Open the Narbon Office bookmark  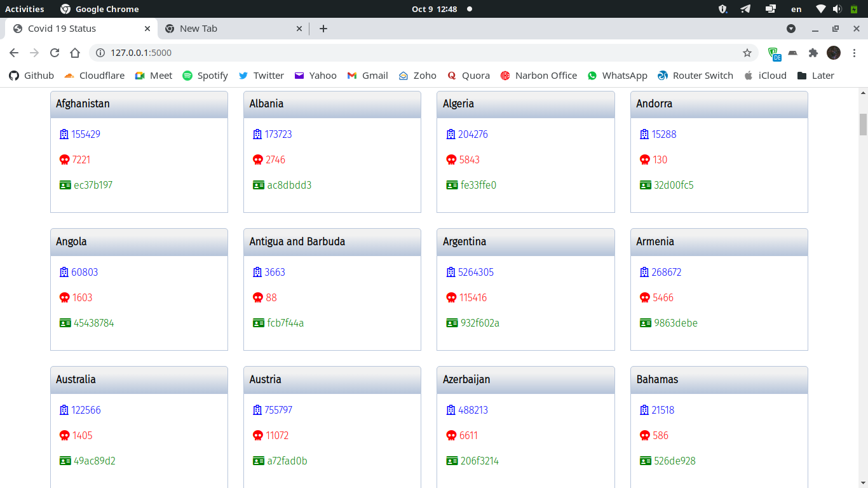pyautogui.click(x=539, y=75)
